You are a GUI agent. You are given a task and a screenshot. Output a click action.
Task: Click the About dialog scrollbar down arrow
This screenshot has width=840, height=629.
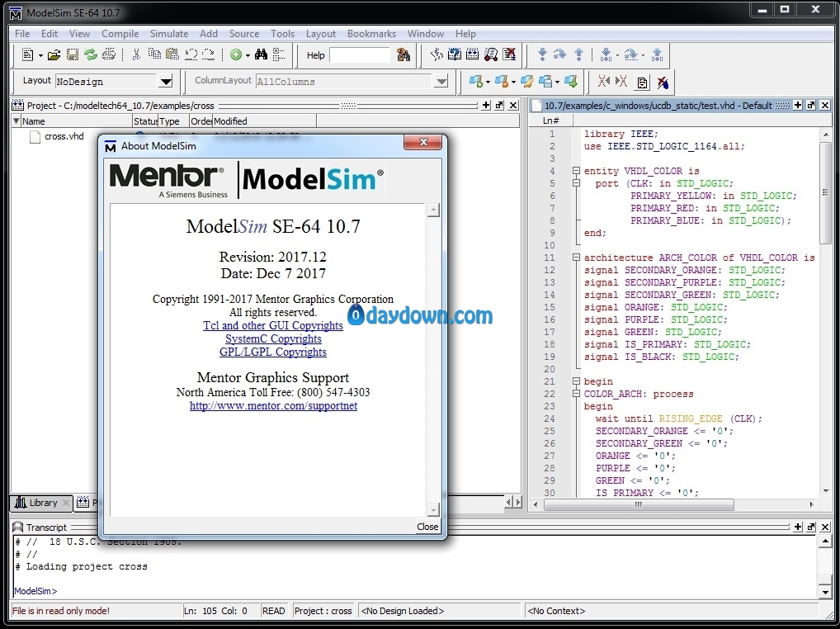click(x=433, y=509)
